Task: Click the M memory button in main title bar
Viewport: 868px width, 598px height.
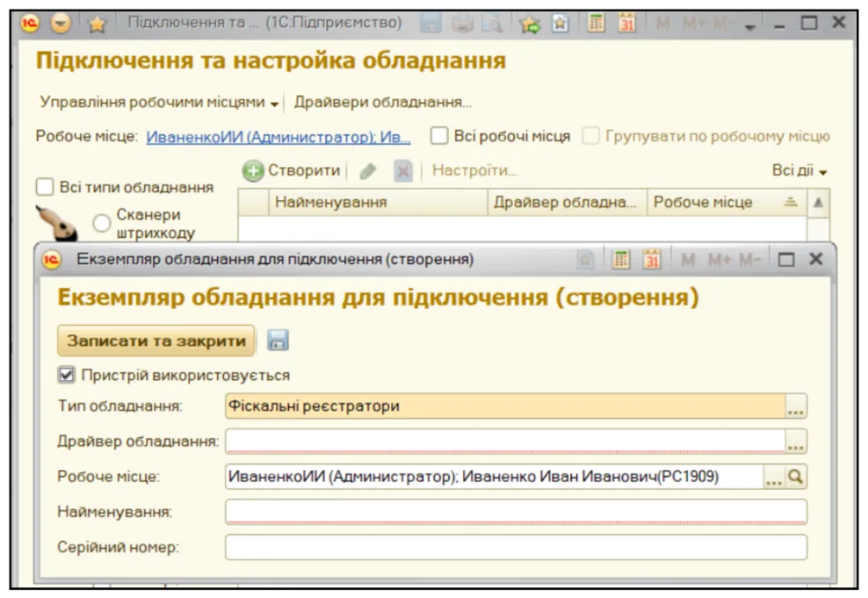Action: [662, 24]
